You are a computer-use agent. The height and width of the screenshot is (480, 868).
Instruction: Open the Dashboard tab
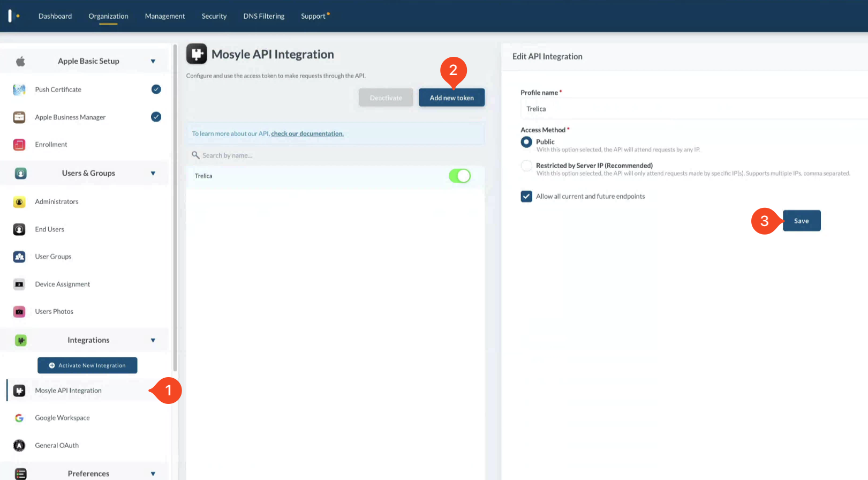click(55, 16)
